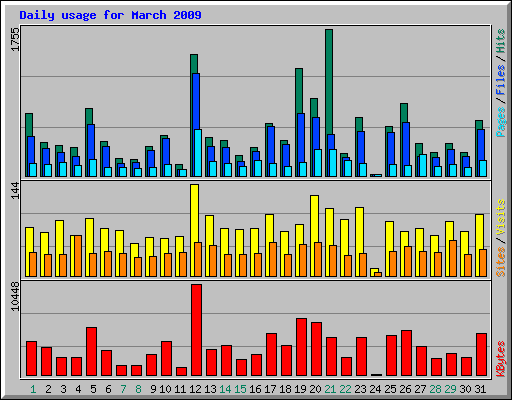Screen dimensions: 512x400
Task: Select day label 20 on the axis
Action: coord(315,389)
